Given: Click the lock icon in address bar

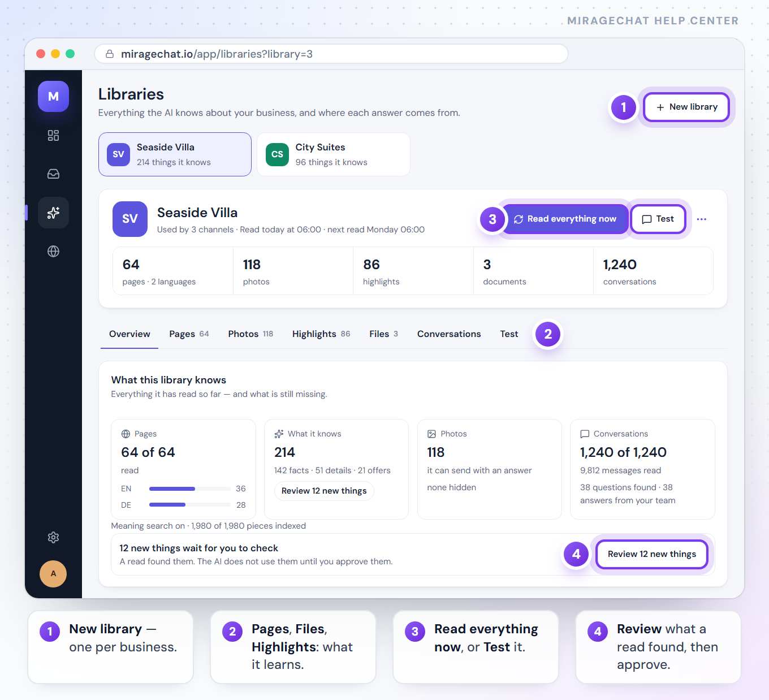Looking at the screenshot, I should [x=110, y=54].
